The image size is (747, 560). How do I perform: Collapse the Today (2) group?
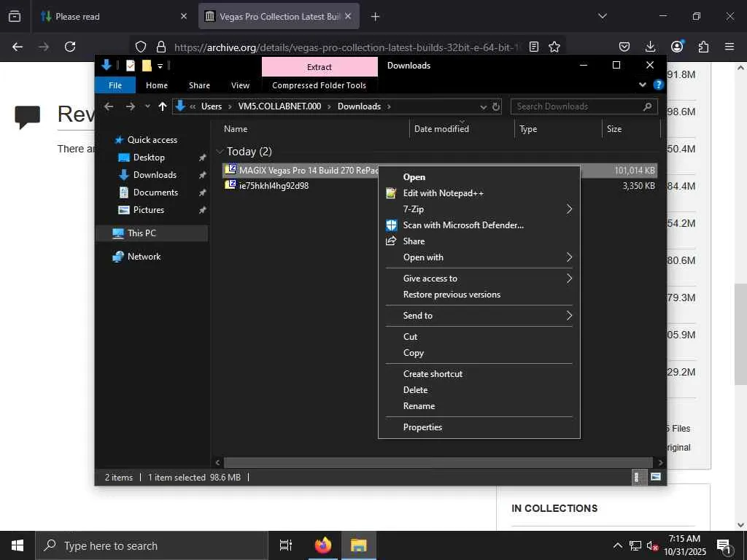coord(220,152)
